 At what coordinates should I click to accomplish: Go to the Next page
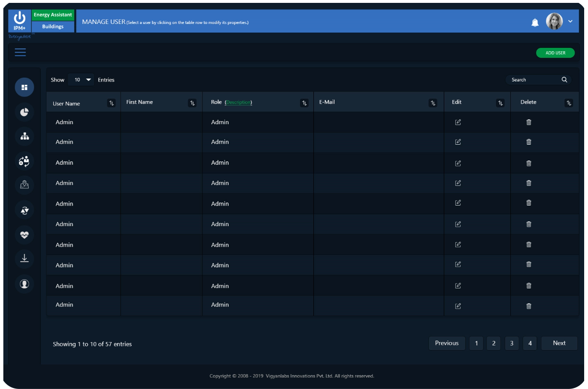(x=559, y=343)
